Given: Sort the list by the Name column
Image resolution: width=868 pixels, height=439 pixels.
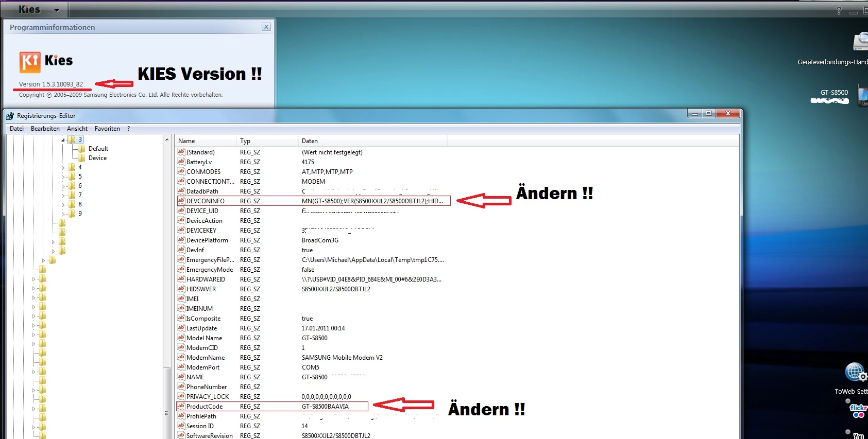Looking at the screenshot, I should coord(206,141).
